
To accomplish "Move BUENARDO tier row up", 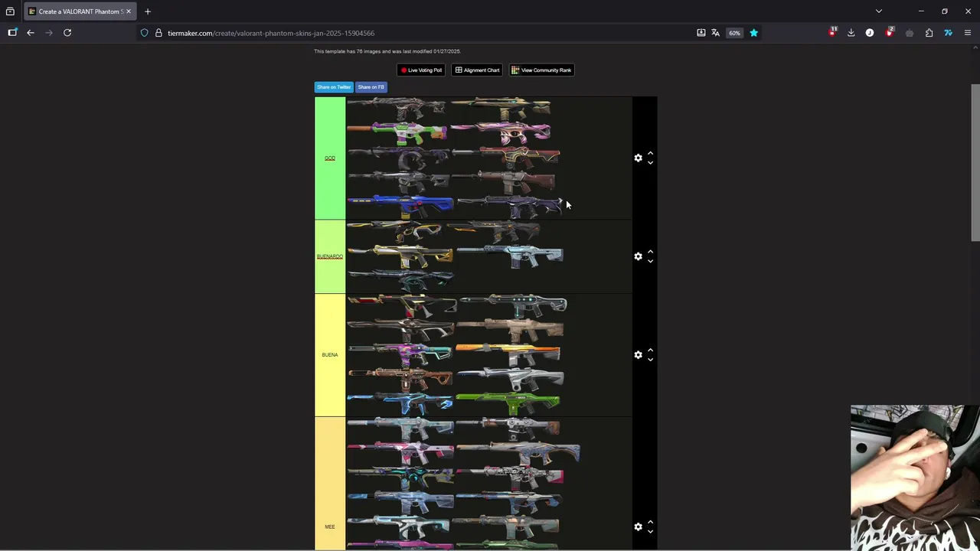I will [x=650, y=252].
